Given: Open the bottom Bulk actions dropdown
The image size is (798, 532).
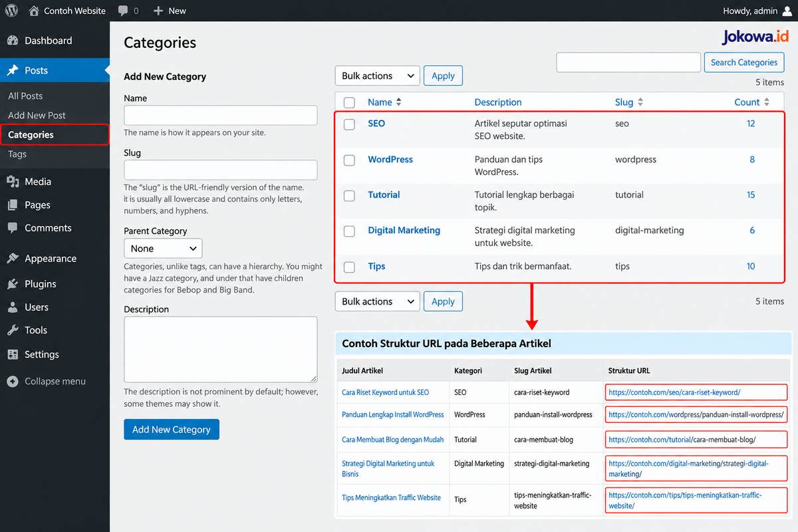Looking at the screenshot, I should pos(377,301).
